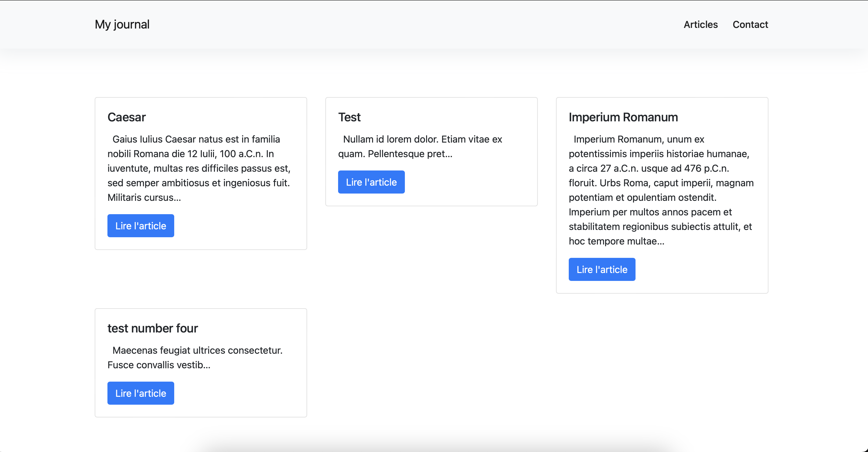Open the Contact nav menu item
The image size is (868, 452).
click(x=750, y=24)
